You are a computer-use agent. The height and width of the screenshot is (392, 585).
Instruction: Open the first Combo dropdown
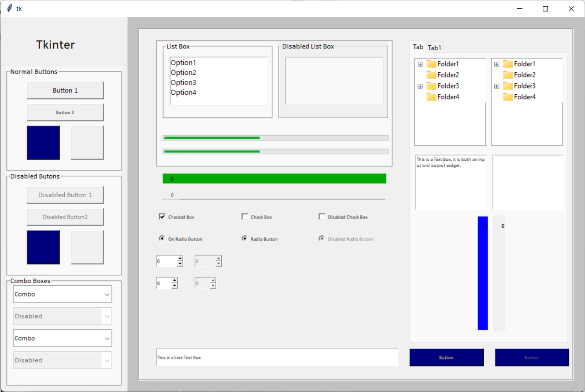pyautogui.click(x=106, y=294)
